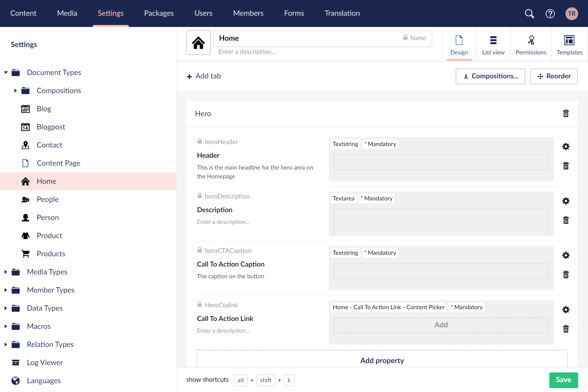The image size is (588, 392).
Task: Go to the Packages section
Action: 159,13
